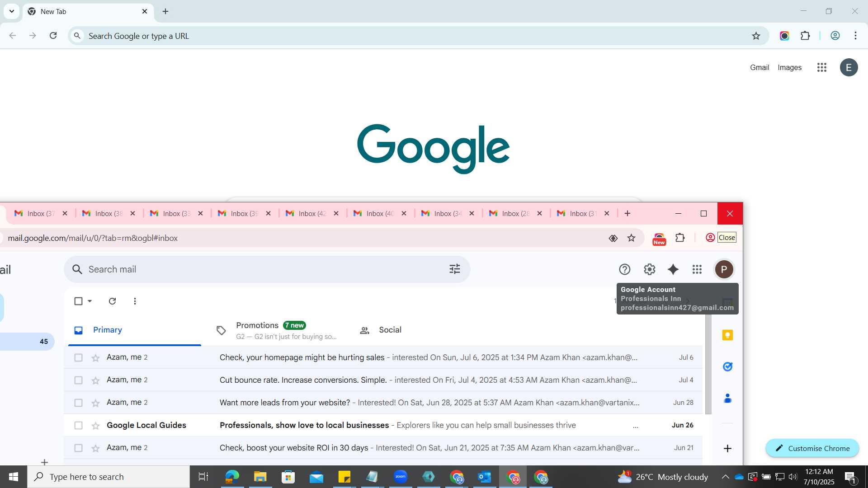Click the extension icon with New badge
Screen dimensions: 868x488
pos(659,239)
